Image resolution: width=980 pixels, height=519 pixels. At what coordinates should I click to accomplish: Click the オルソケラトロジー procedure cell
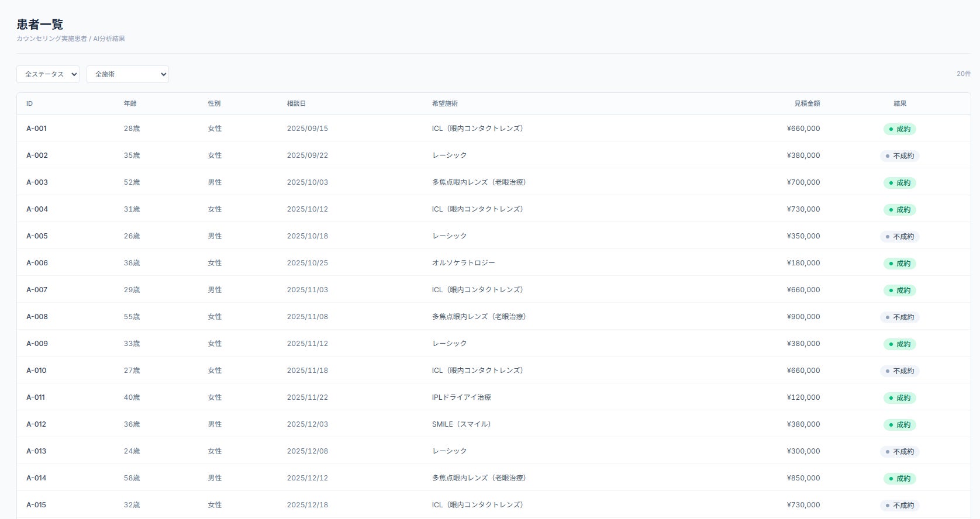click(x=464, y=262)
